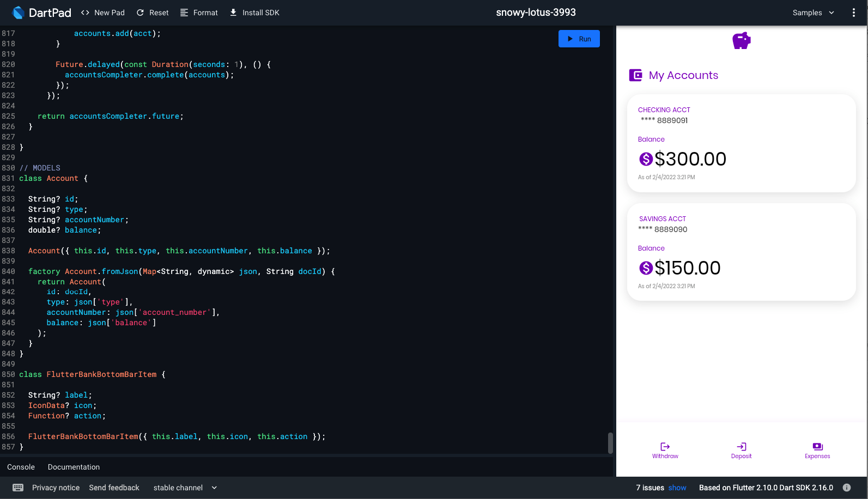Tap the Expenses icon
This screenshot has width=868, height=499.
817,447
